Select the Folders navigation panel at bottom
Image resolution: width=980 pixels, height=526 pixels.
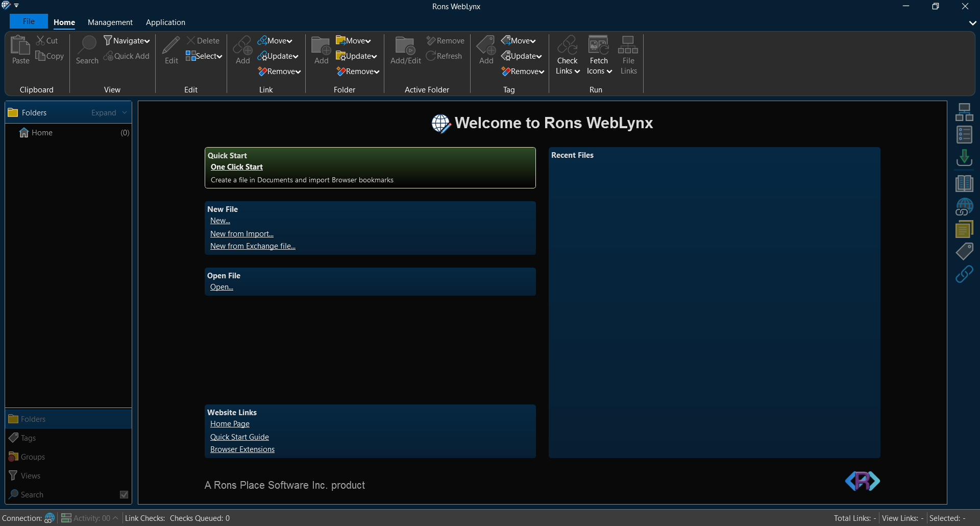68,419
